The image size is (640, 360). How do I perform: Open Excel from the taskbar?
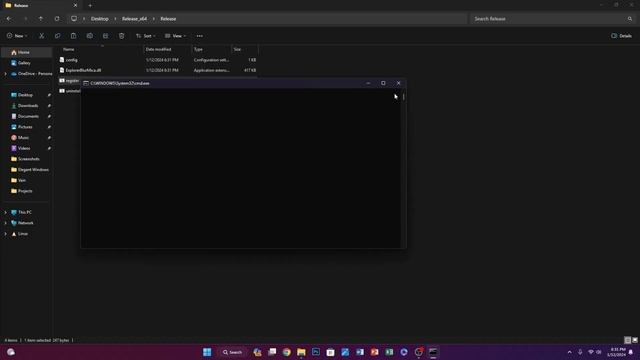click(389, 352)
